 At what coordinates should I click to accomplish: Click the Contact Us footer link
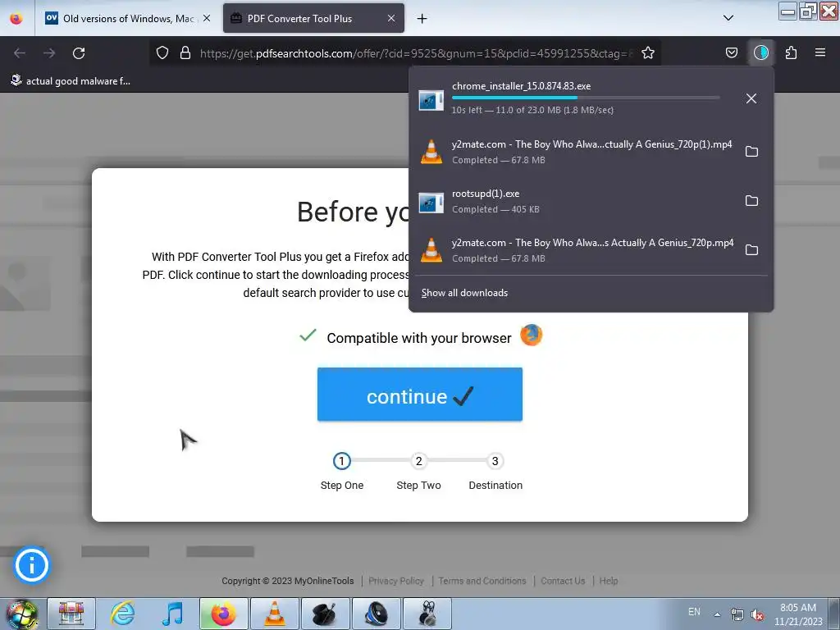click(x=563, y=581)
